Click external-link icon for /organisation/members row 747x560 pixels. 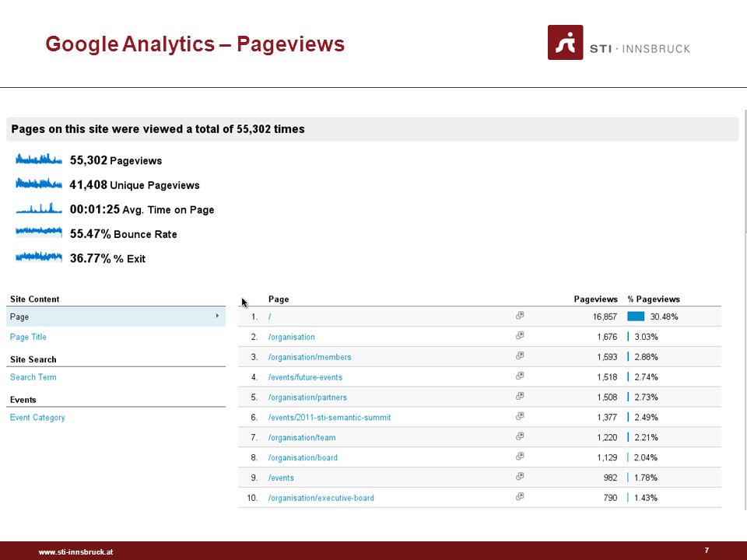(x=520, y=355)
